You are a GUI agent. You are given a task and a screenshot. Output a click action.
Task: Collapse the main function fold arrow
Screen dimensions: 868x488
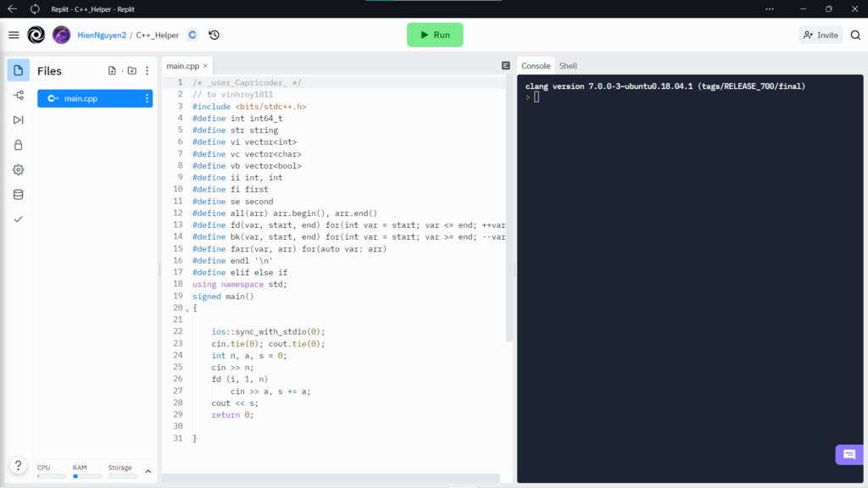(x=187, y=310)
